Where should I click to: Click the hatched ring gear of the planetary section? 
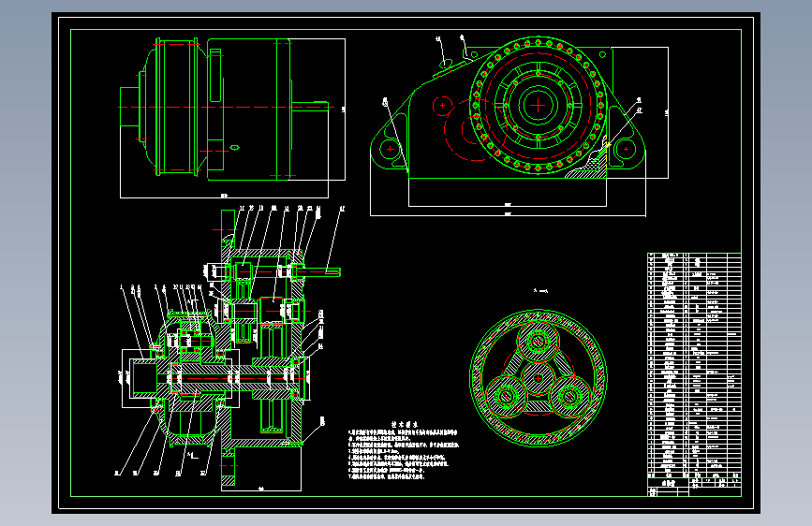pos(538,378)
